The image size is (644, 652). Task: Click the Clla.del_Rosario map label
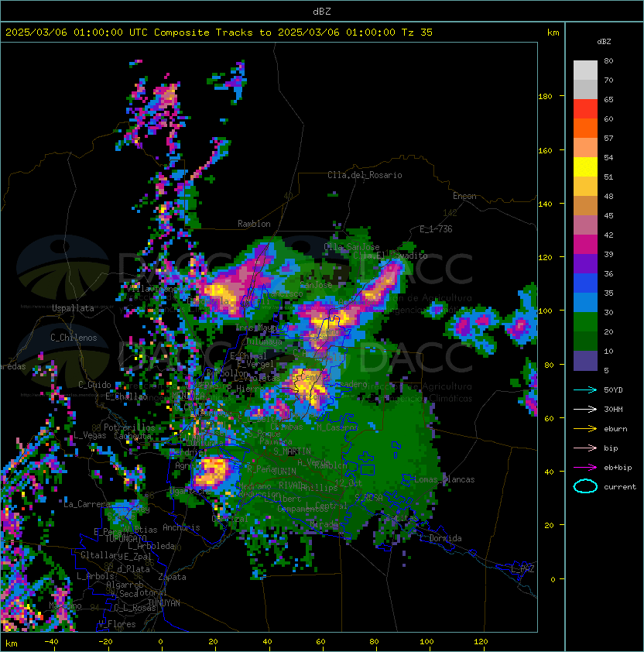[x=365, y=175]
